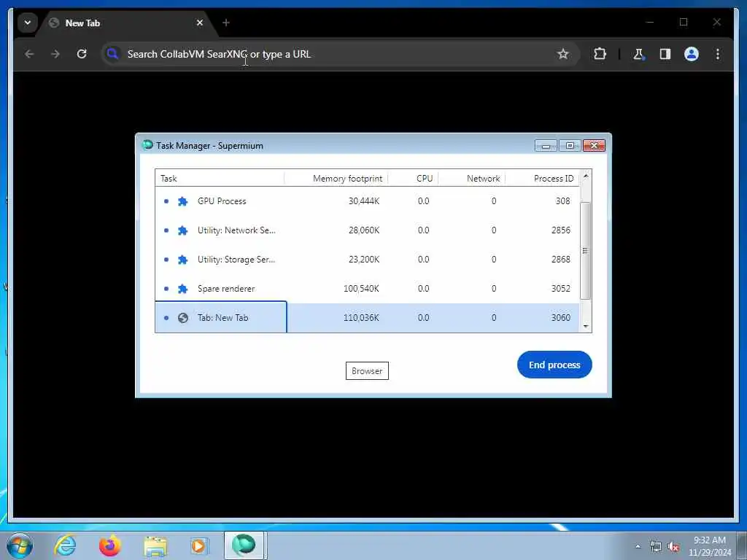Click the Storage Service puzzle icon
Viewport: 747px width, 560px height.
click(x=182, y=260)
